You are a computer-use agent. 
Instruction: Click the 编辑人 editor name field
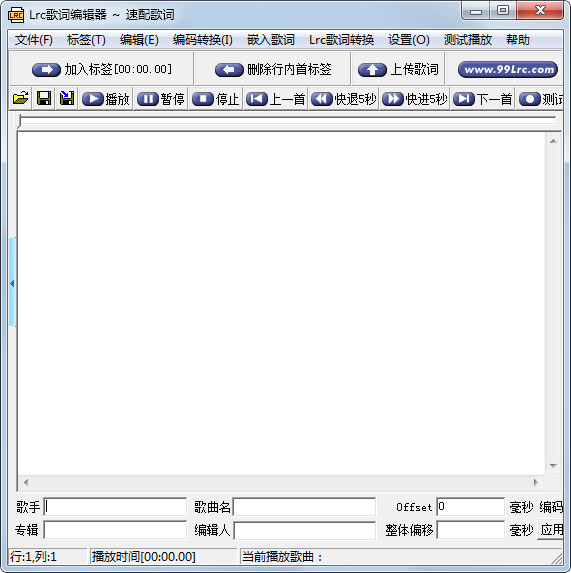tap(304, 530)
